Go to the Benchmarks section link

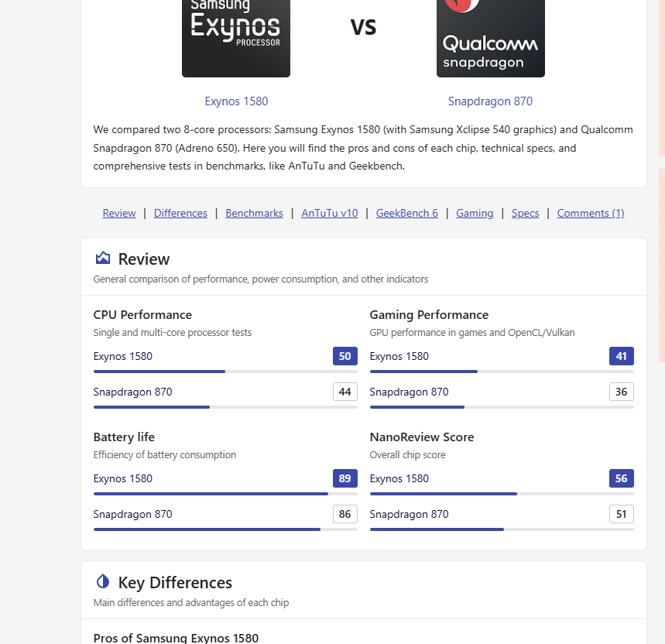[x=254, y=213]
